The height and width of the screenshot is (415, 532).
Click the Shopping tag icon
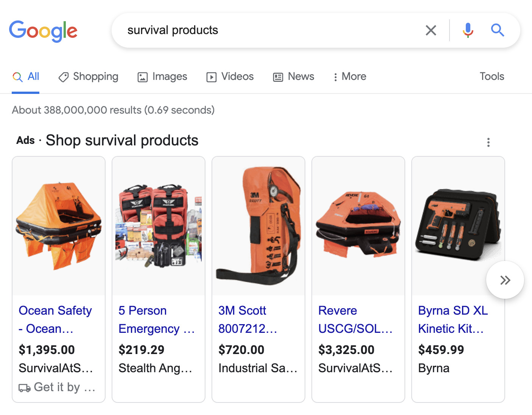click(x=63, y=76)
